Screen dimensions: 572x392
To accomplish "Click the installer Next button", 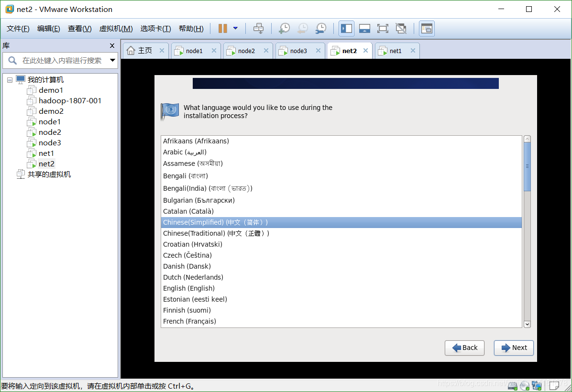I will (x=514, y=348).
